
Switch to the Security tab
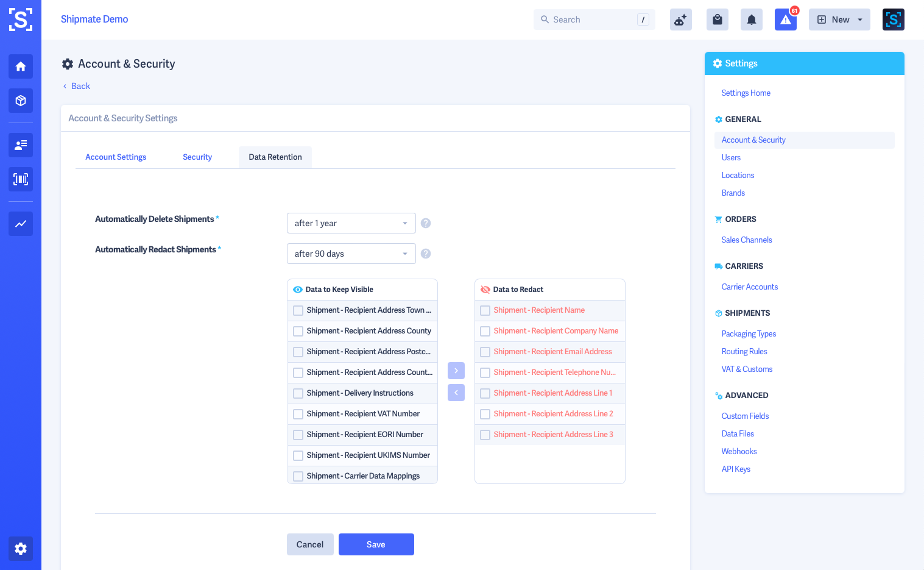197,157
